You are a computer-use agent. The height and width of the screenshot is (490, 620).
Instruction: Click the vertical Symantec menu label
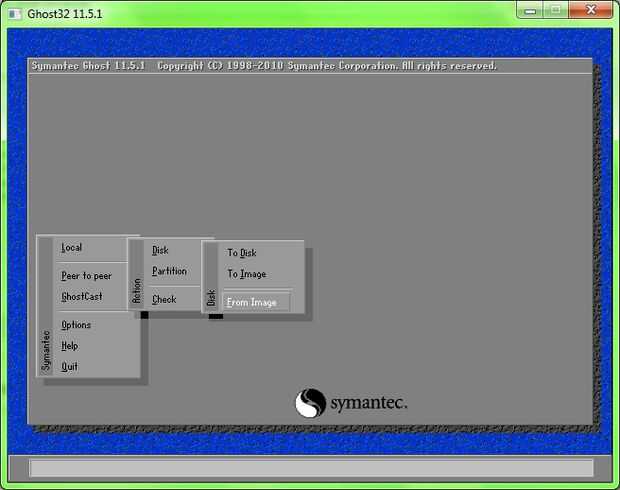click(46, 350)
